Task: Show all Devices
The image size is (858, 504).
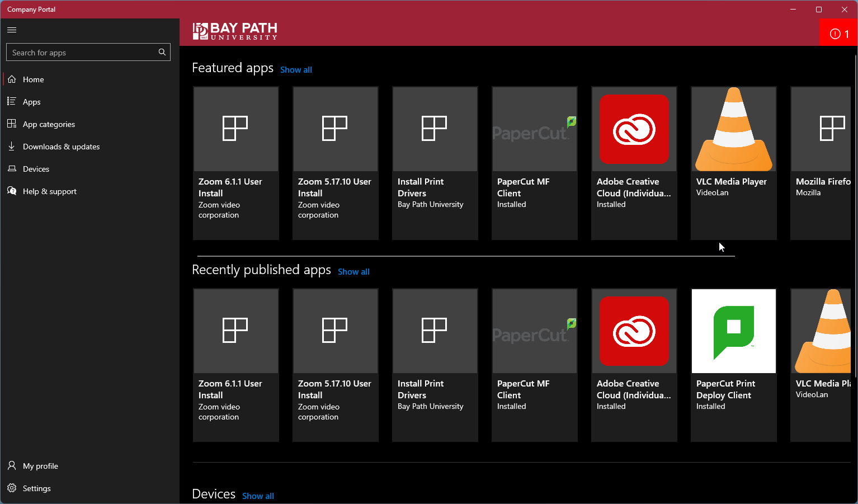Action: (258, 496)
